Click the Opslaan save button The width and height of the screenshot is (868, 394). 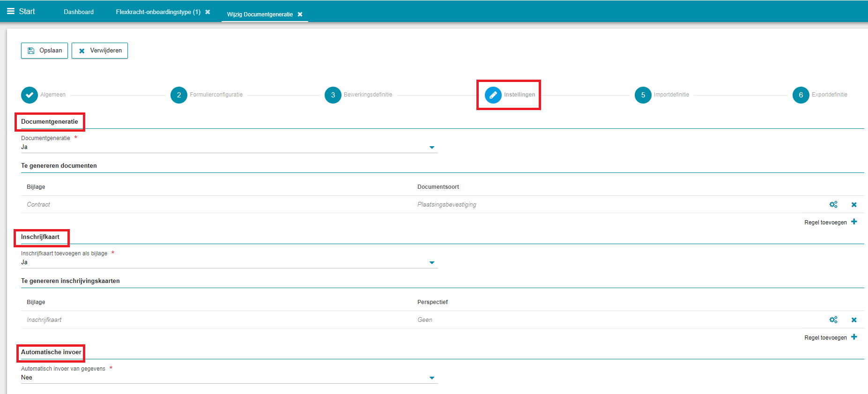tap(45, 51)
